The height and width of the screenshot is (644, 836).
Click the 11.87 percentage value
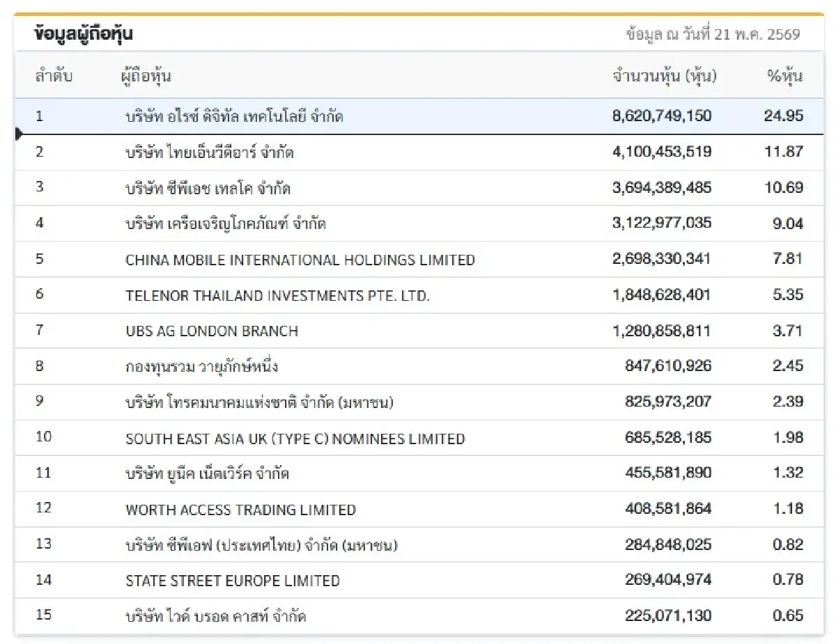click(784, 151)
